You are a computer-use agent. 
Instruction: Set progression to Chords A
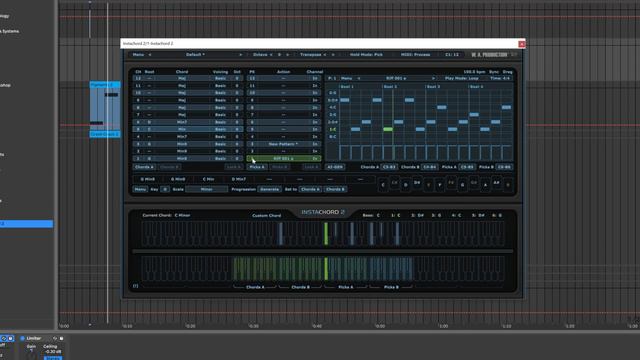point(310,189)
